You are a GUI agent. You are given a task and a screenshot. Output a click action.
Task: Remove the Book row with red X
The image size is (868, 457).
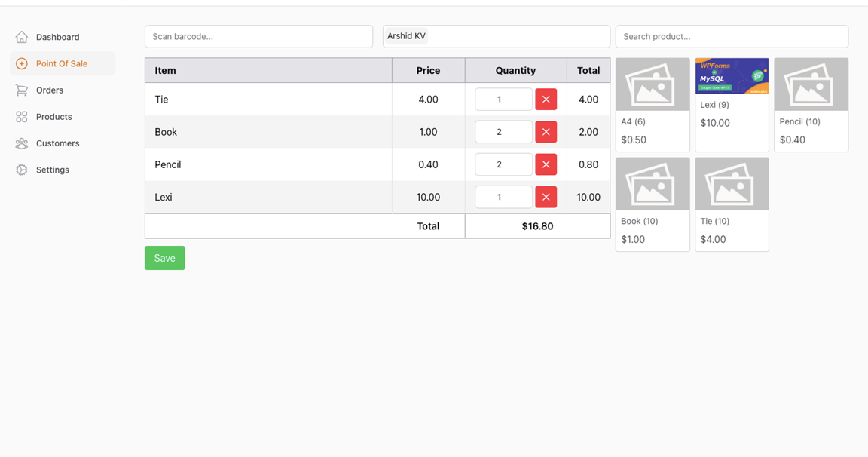(546, 132)
